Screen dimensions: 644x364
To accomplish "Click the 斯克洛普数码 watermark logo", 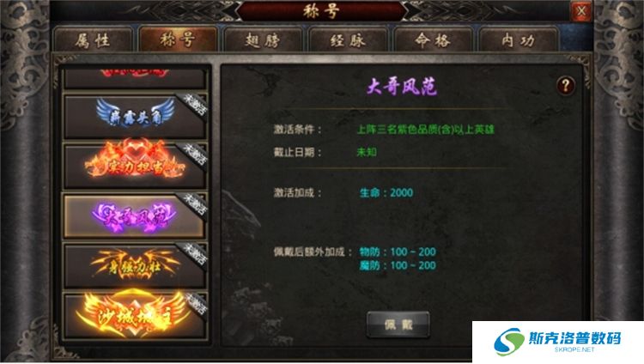I will (x=558, y=342).
